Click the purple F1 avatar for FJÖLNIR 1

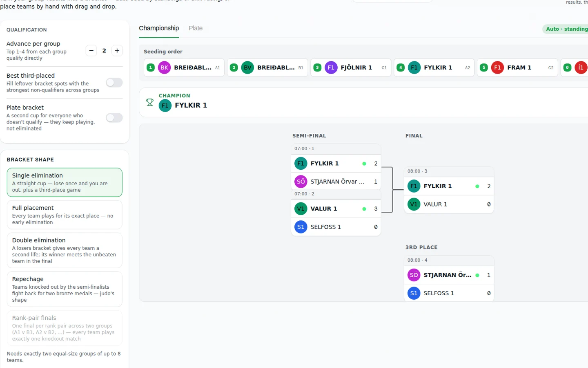(x=331, y=67)
